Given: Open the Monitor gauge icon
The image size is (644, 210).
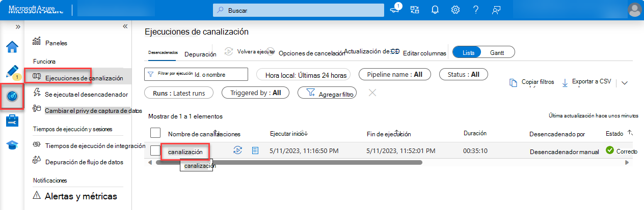Looking at the screenshot, I should [12, 97].
